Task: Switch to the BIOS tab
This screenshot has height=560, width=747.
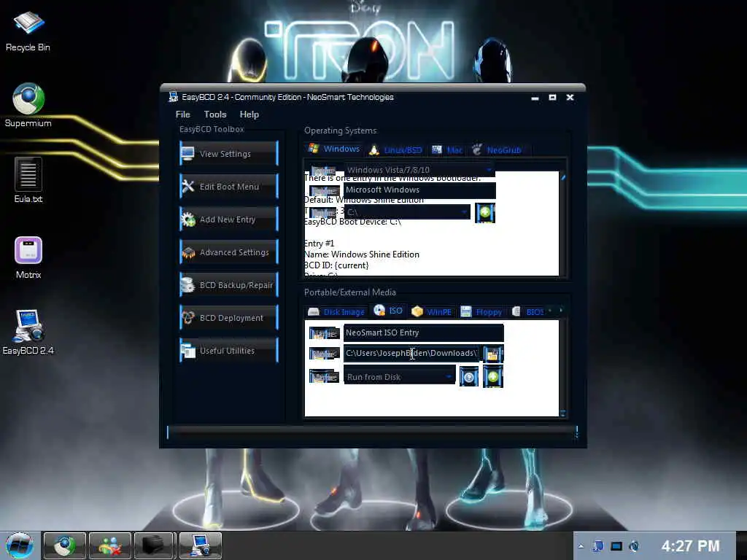Action: (528, 312)
